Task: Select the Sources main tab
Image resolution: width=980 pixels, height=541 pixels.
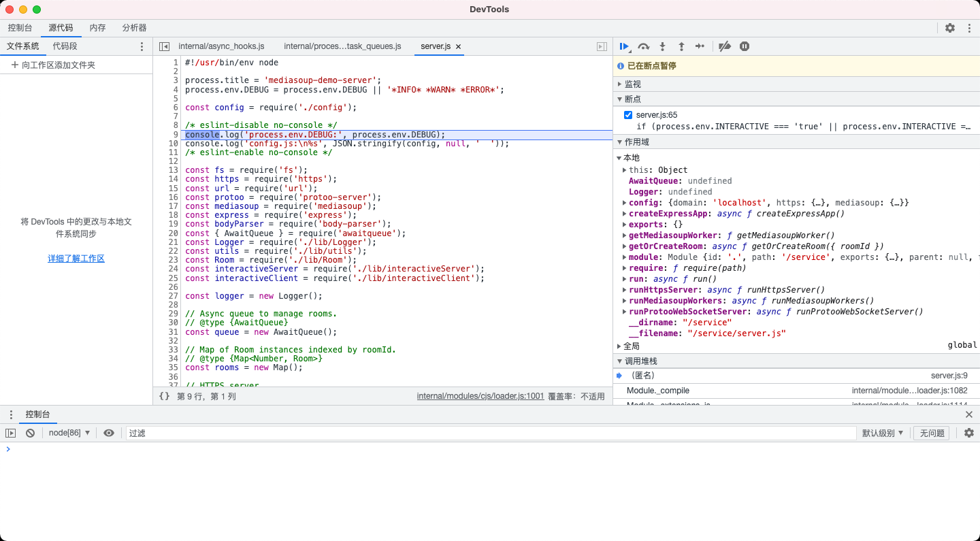Action: click(61, 28)
